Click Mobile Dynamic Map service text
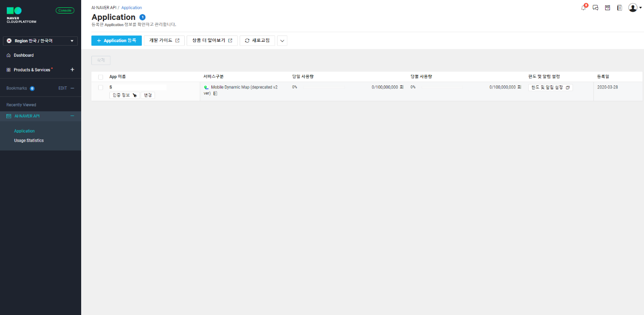This screenshot has height=315, width=644. click(240, 90)
